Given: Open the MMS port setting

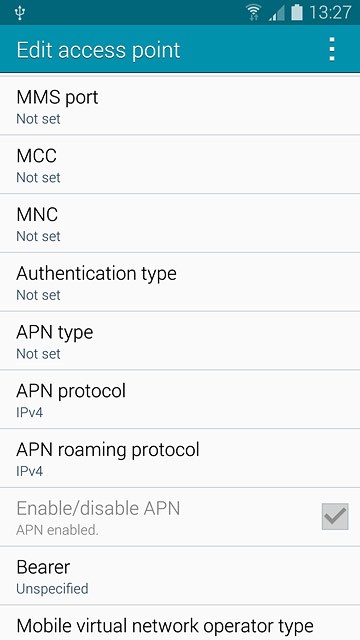Looking at the screenshot, I should point(180,106).
